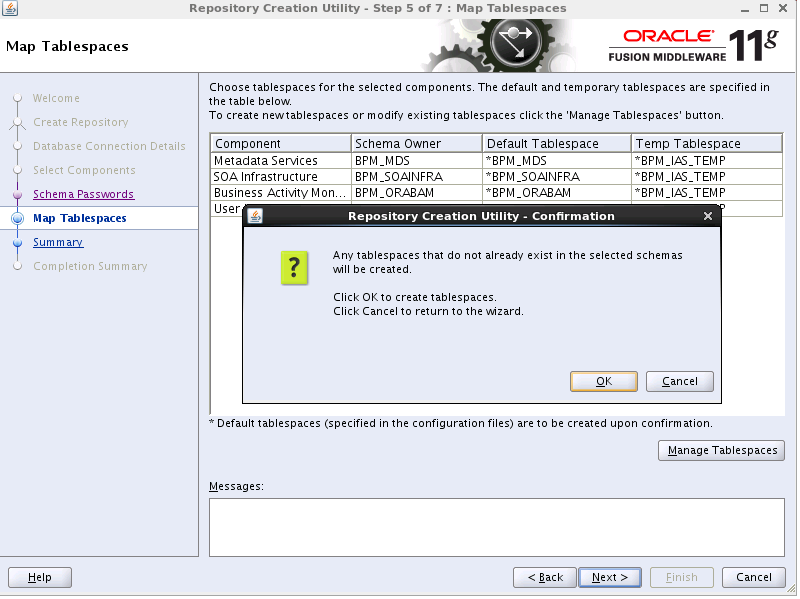Click the Schema Passwords step bullet icon
This screenshot has width=800, height=599.
pos(18,195)
